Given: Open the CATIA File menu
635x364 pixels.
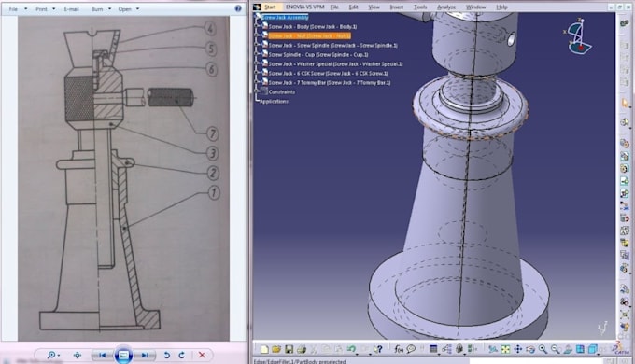Looking at the screenshot, I should pos(334,7).
